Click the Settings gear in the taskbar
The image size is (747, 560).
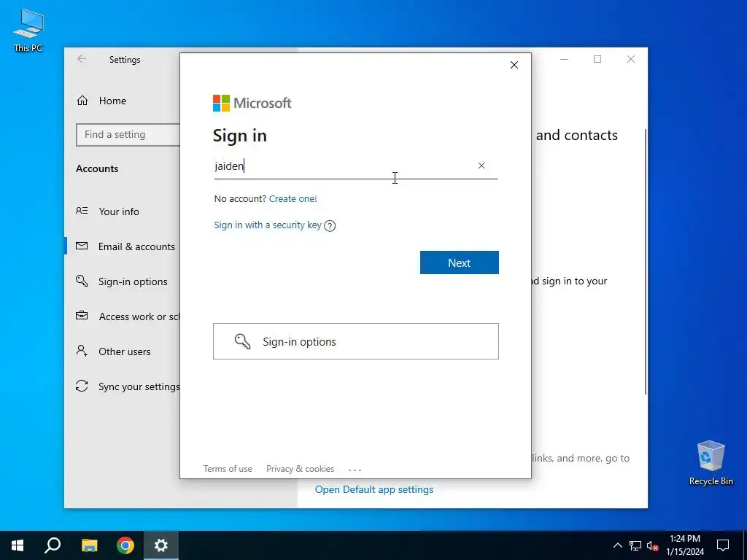point(161,545)
